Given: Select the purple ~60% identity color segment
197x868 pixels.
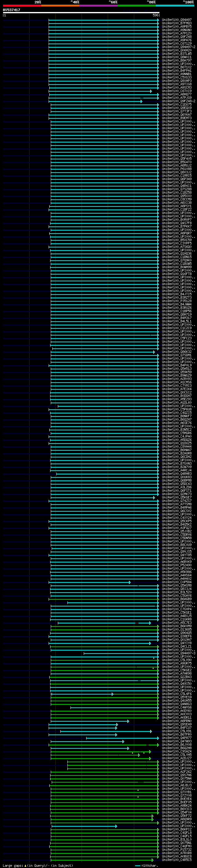Looking at the screenshot, I should tap(98, 6).
